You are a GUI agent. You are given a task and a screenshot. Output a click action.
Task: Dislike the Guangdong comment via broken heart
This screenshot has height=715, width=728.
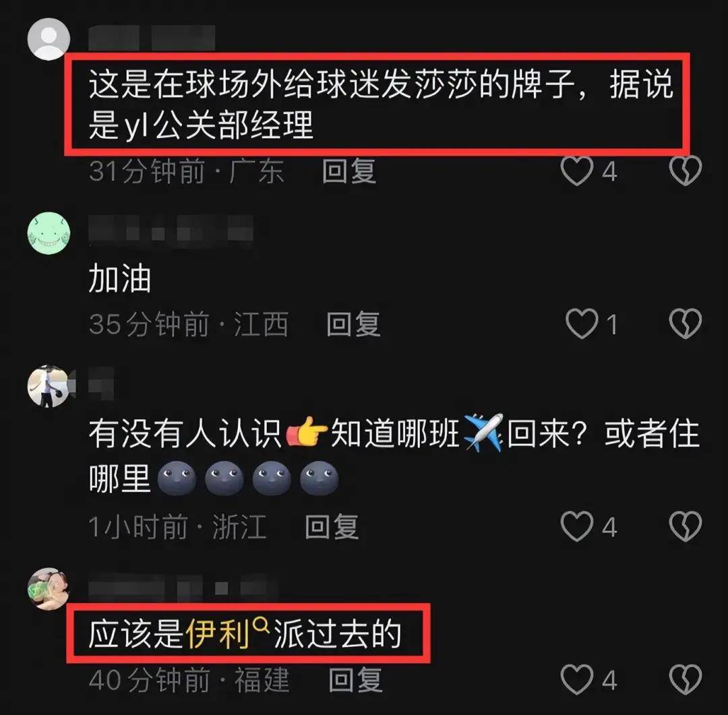pyautogui.click(x=686, y=170)
